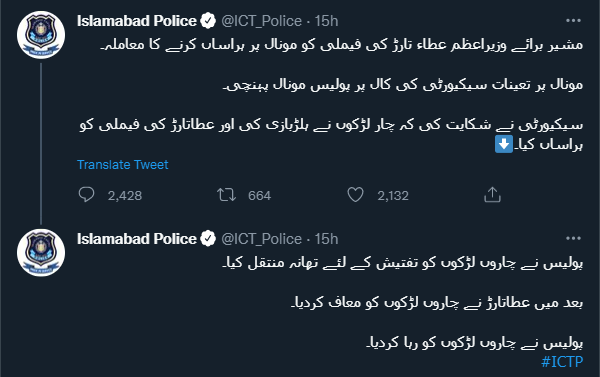View the 2,428 replies count
600x377 pixels.
pos(125,196)
